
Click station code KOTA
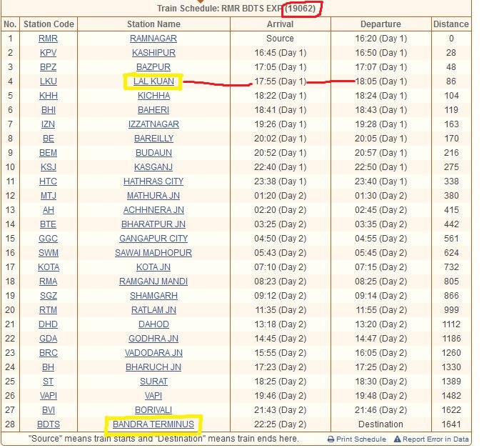pos(49,267)
